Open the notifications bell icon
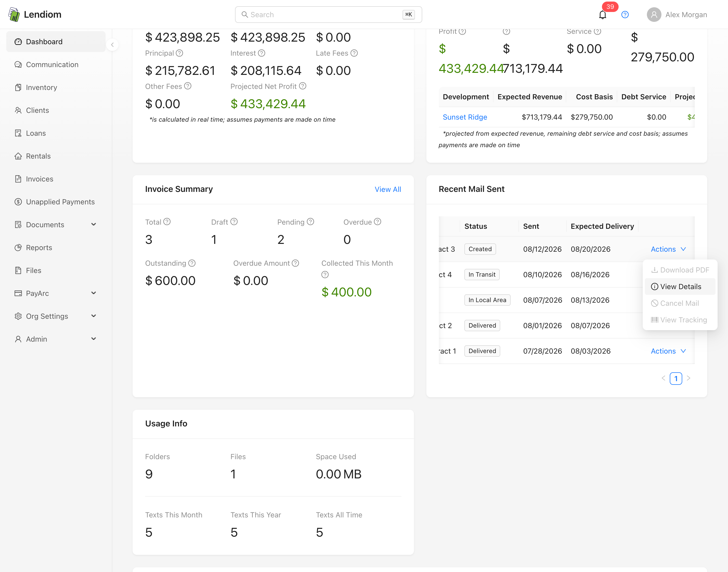Screen dimensions: 728x572 click(x=602, y=15)
